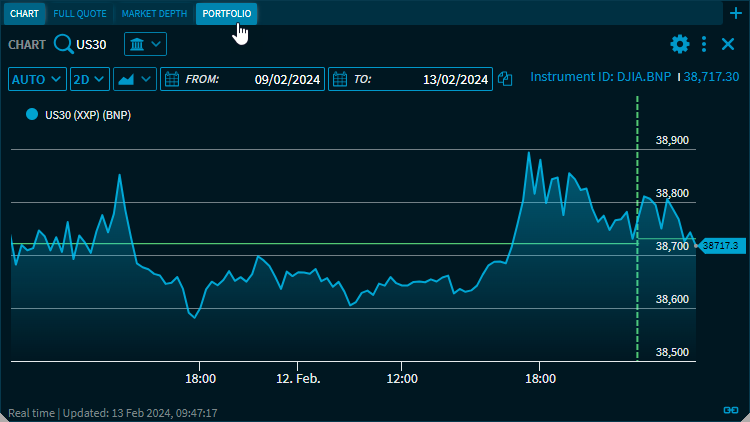Open chart settings gear icon
Viewport: 750px width, 422px height.
pyautogui.click(x=680, y=44)
